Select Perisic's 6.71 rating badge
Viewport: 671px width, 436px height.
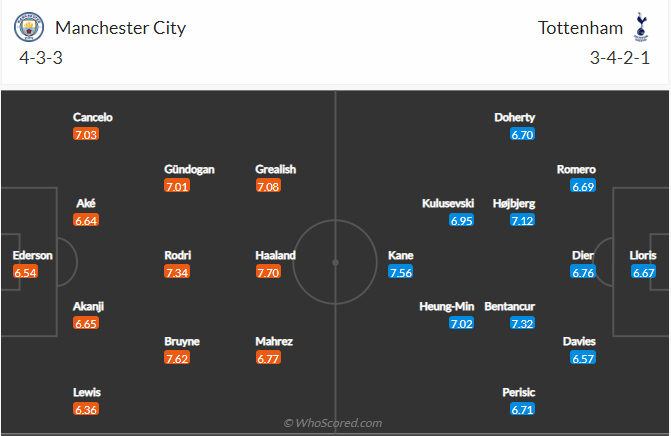click(522, 409)
